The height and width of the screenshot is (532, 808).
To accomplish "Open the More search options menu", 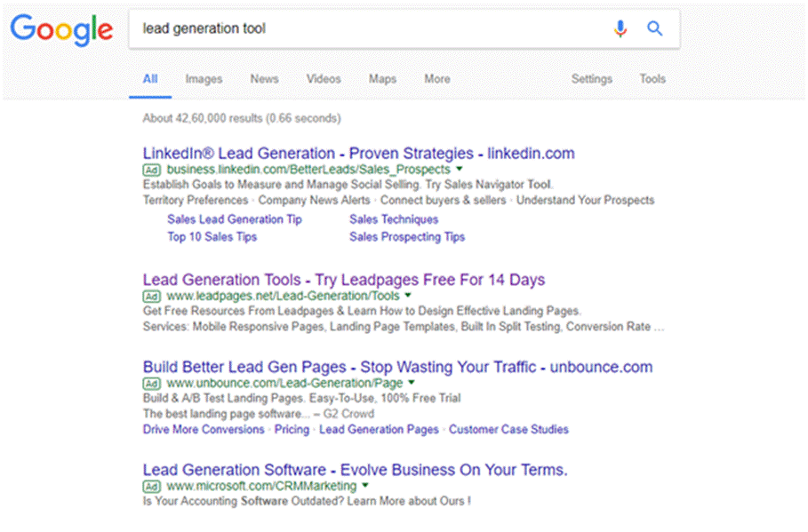I will point(436,79).
